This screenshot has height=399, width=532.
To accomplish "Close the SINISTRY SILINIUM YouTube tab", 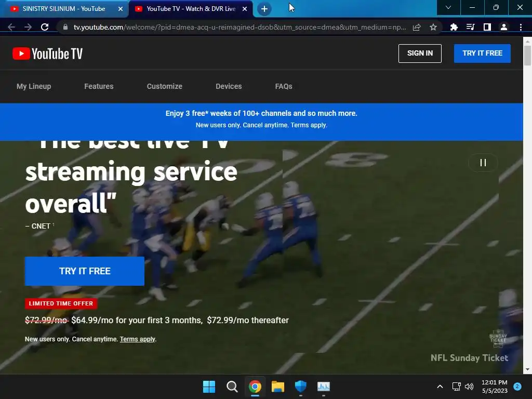I will pos(121,9).
